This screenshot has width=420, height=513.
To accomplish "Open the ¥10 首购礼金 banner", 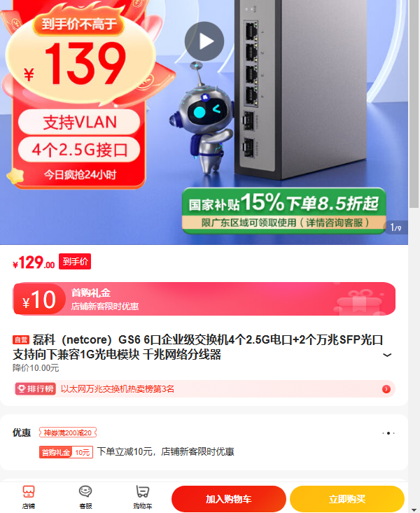I will pyautogui.click(x=204, y=299).
